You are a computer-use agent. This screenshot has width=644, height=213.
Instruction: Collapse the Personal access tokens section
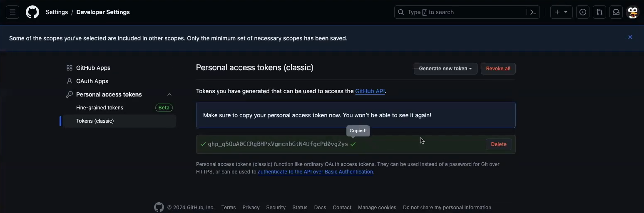tap(169, 94)
